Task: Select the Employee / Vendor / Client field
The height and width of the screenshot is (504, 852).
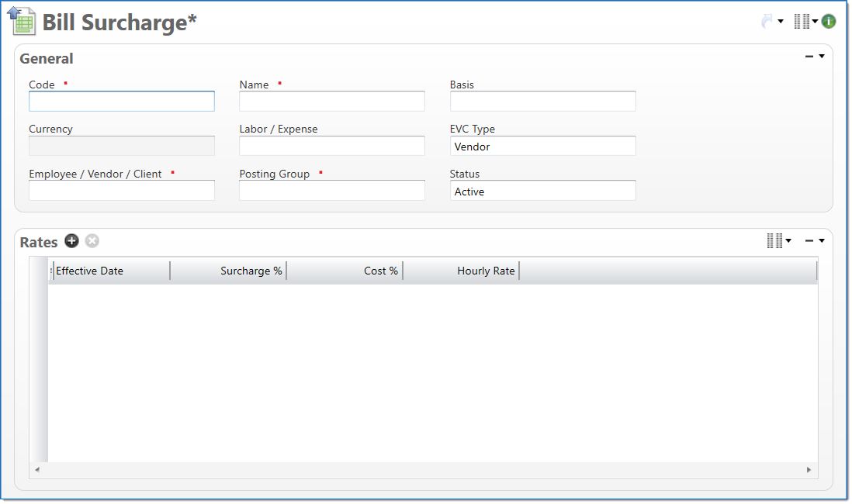Action: 122,191
